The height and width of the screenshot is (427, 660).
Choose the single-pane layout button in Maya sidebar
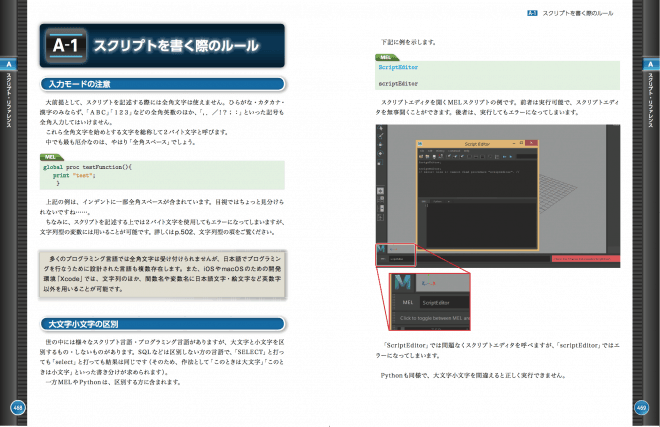(x=381, y=190)
